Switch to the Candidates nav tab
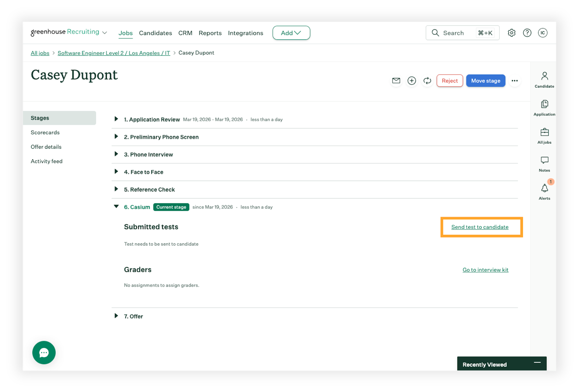 point(155,33)
